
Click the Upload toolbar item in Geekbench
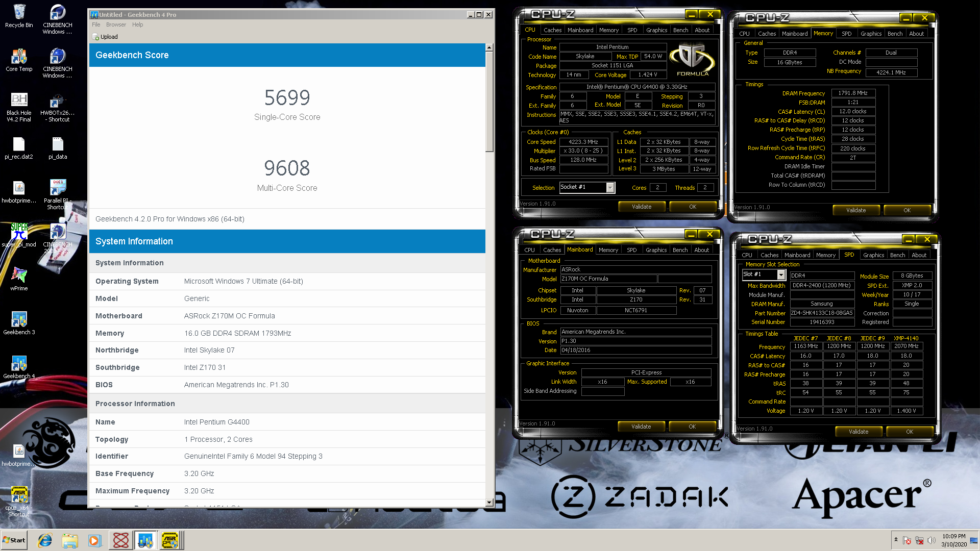pyautogui.click(x=106, y=37)
